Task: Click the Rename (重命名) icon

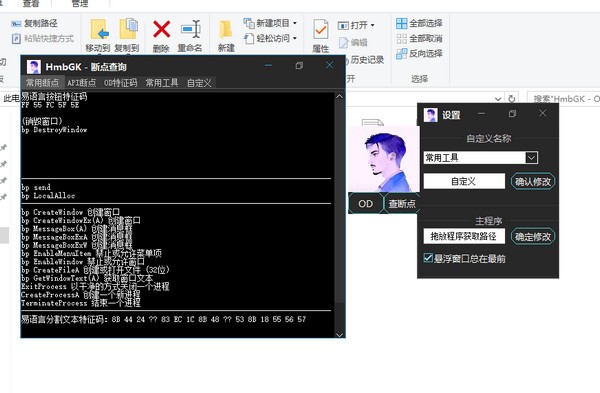Action: click(191, 29)
